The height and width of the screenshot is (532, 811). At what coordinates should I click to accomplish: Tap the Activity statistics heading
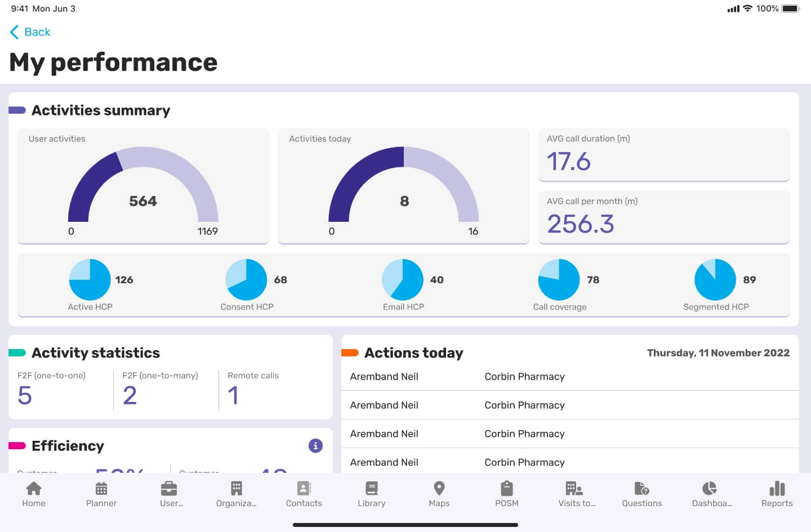pyautogui.click(x=96, y=353)
